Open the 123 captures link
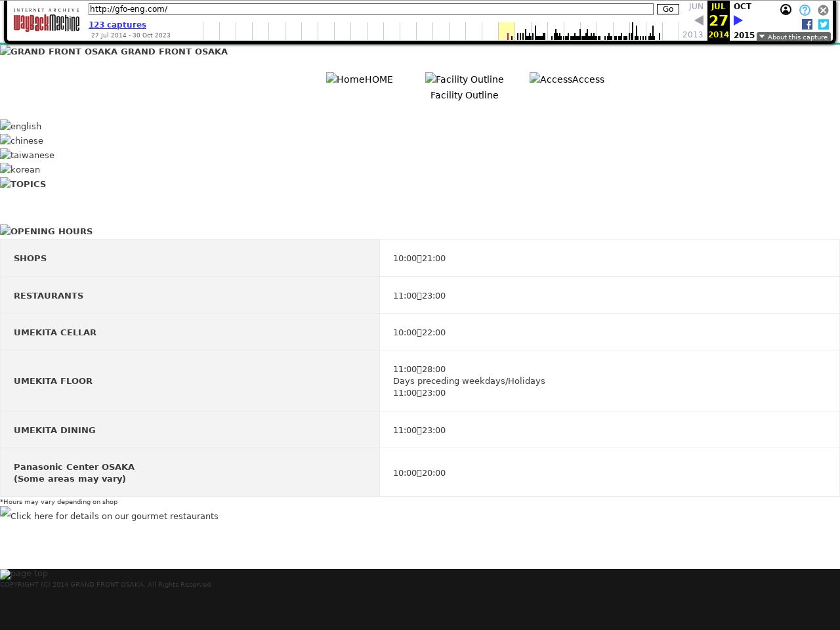The width and height of the screenshot is (840, 630). coord(117,25)
